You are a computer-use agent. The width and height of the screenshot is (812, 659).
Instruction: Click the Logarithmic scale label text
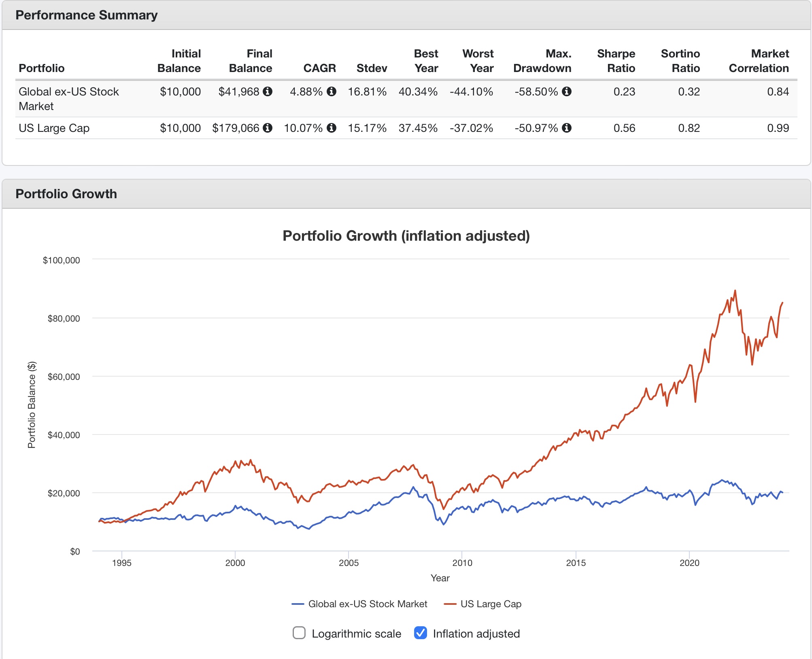tap(356, 634)
